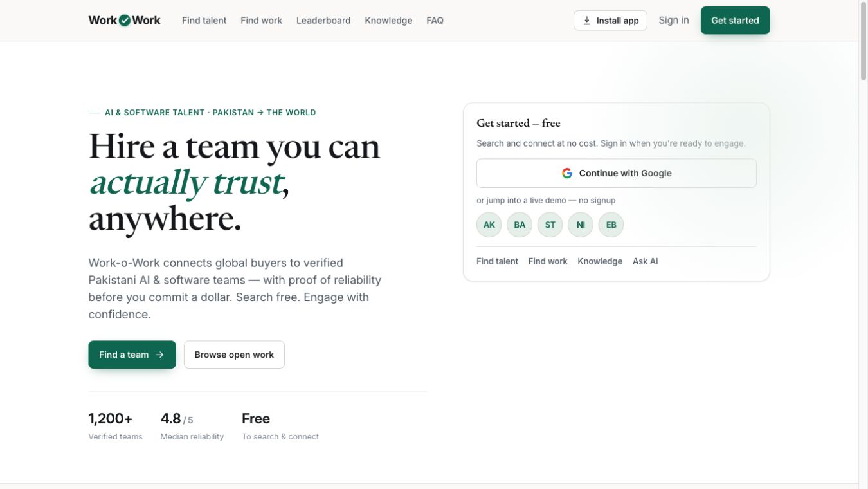Click Knowledge link in signup card
Image resolution: width=868 pixels, height=489 pixels.
coord(600,261)
